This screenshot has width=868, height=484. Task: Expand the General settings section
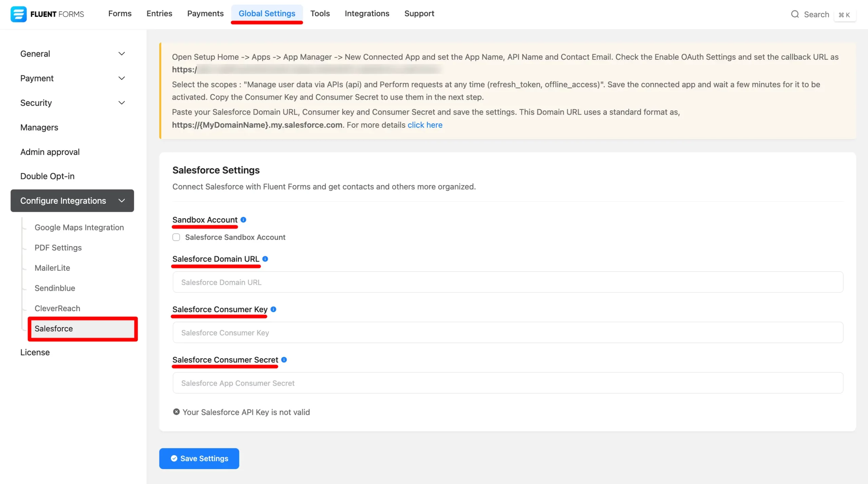tap(122, 54)
